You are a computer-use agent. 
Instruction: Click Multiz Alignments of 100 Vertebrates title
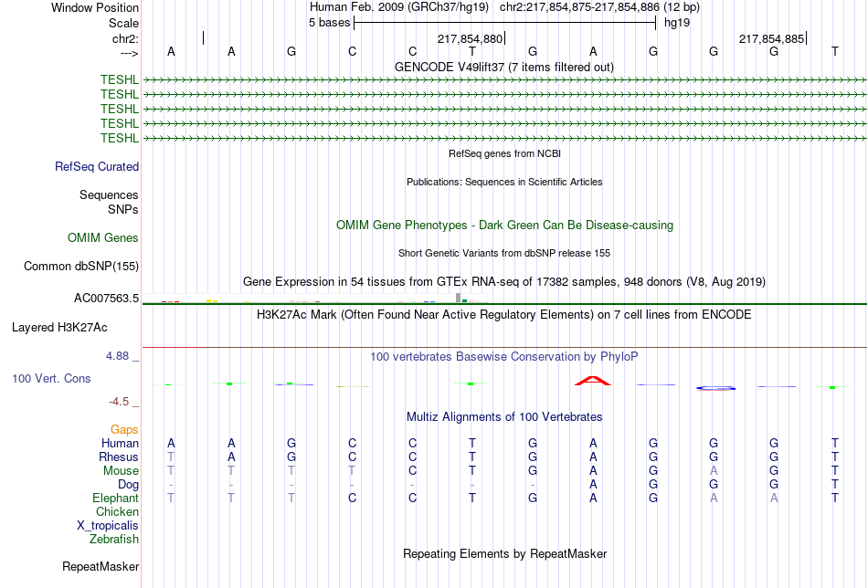pyautogui.click(x=504, y=417)
